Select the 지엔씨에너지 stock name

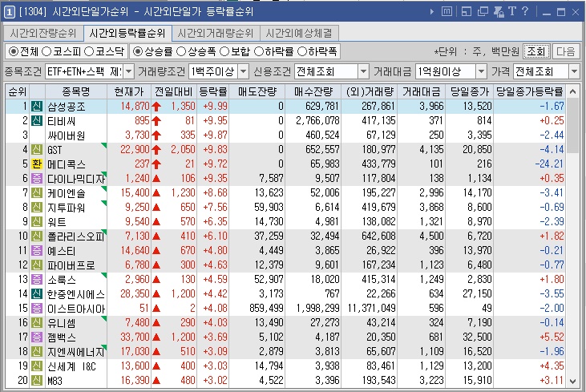click(x=76, y=352)
